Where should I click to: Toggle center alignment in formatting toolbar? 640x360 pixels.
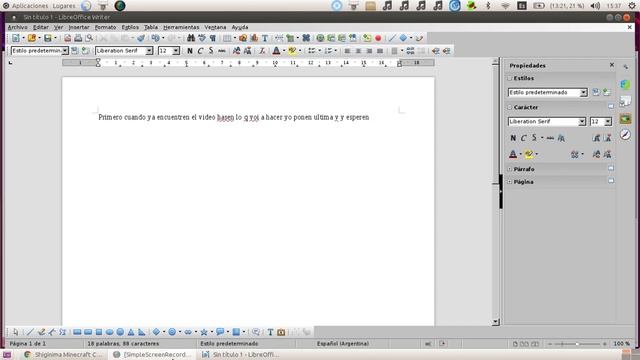[358, 51]
